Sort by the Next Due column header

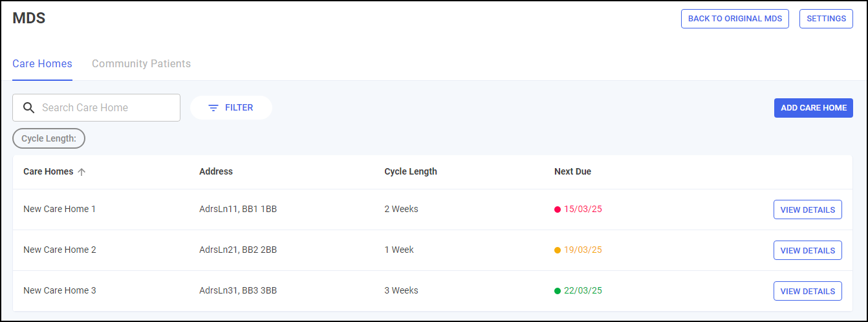point(572,172)
